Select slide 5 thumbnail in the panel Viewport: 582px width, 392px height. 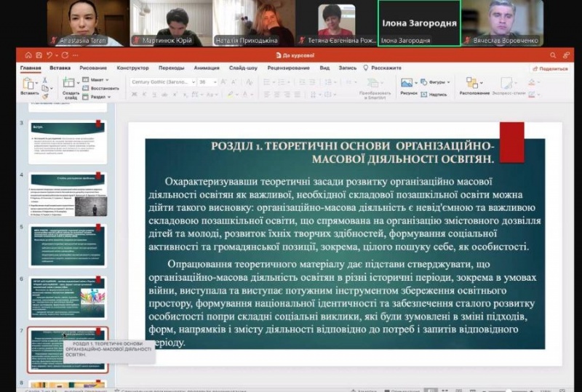[68, 245]
